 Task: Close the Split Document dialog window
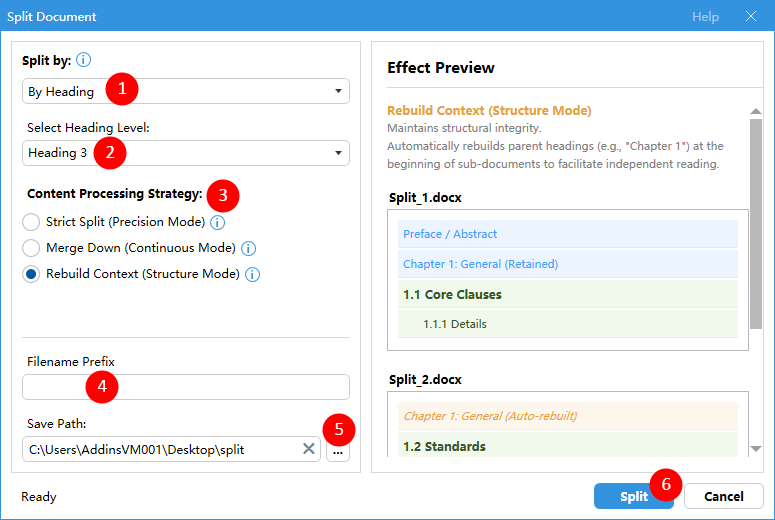[x=751, y=16]
